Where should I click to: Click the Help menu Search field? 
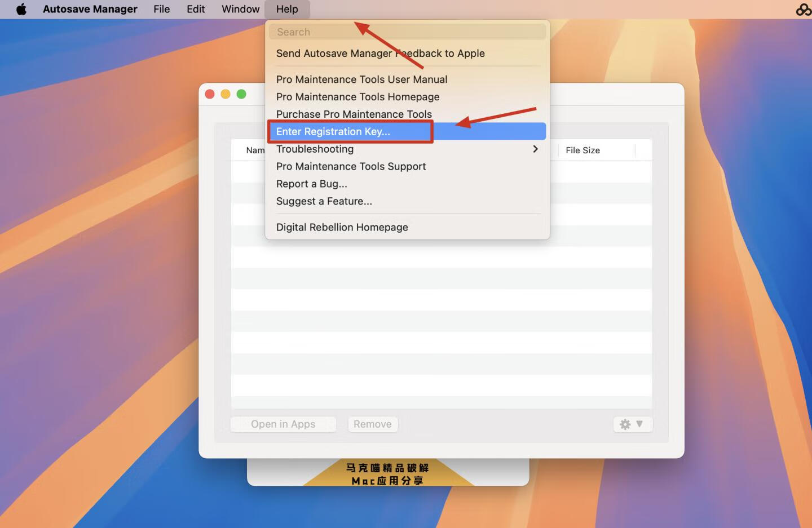pos(407,32)
